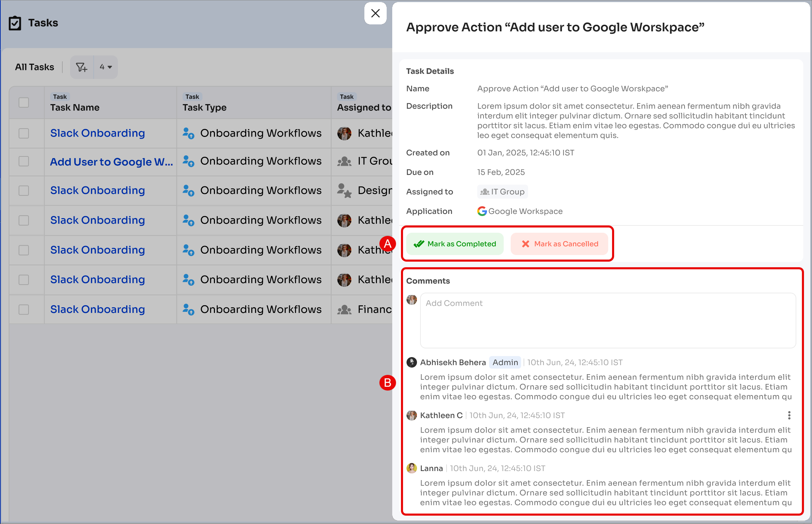This screenshot has height=524, width=812.
Task: Click Lanna's avatar in comments
Action: pos(412,468)
